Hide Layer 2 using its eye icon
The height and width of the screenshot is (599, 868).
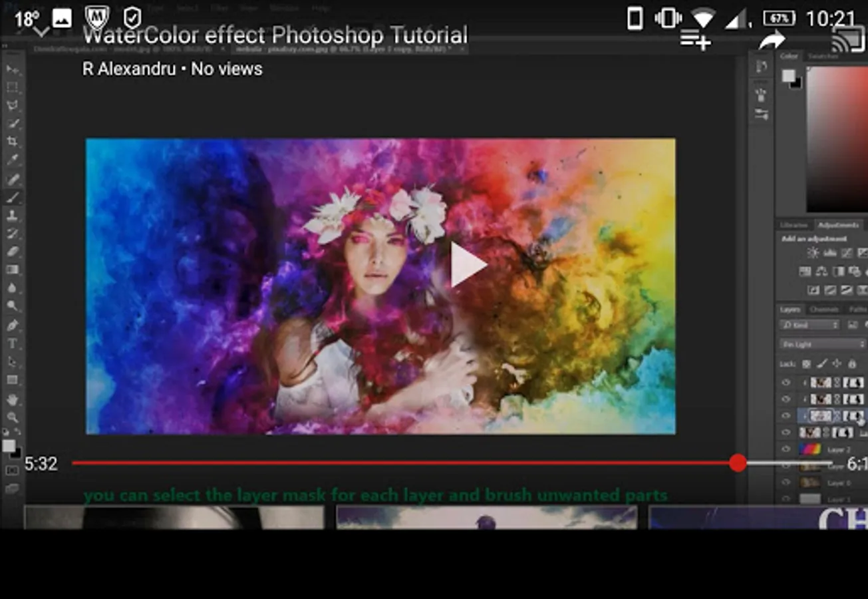pos(786,449)
